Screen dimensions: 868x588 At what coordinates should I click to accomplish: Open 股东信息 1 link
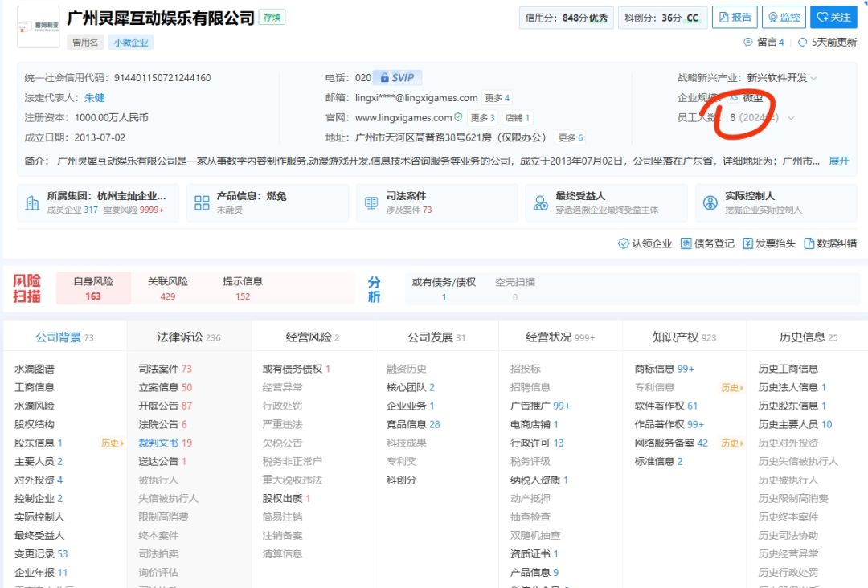pyautogui.click(x=39, y=443)
